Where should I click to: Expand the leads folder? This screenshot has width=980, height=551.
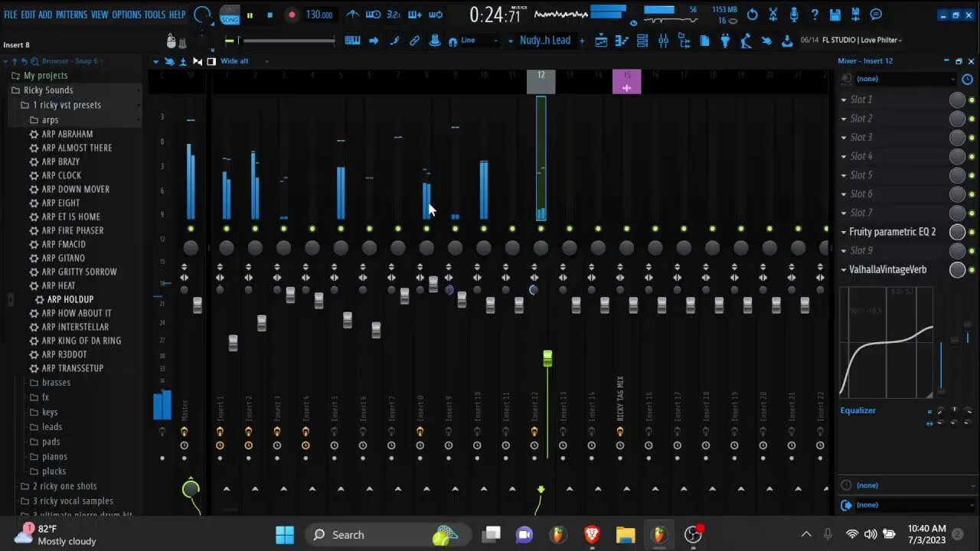click(52, 427)
